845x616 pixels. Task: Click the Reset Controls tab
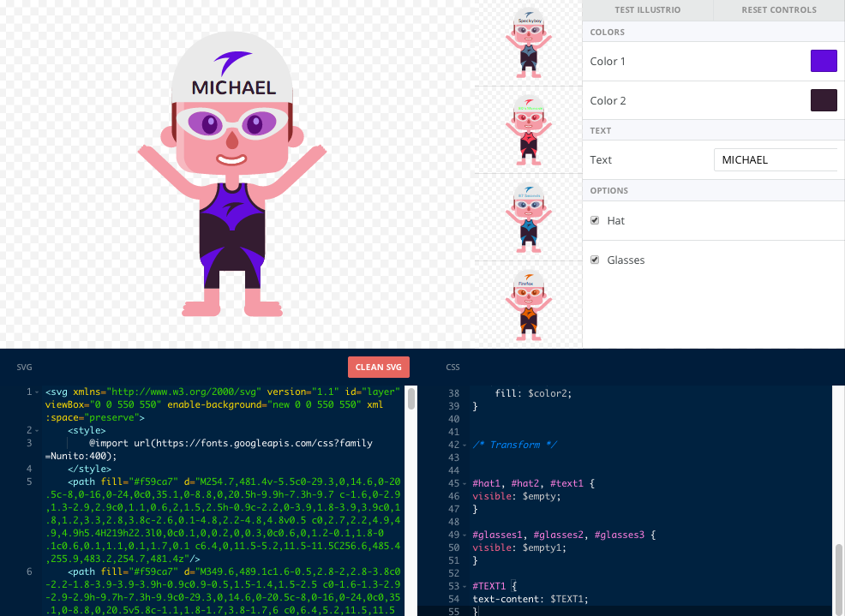pyautogui.click(x=779, y=10)
